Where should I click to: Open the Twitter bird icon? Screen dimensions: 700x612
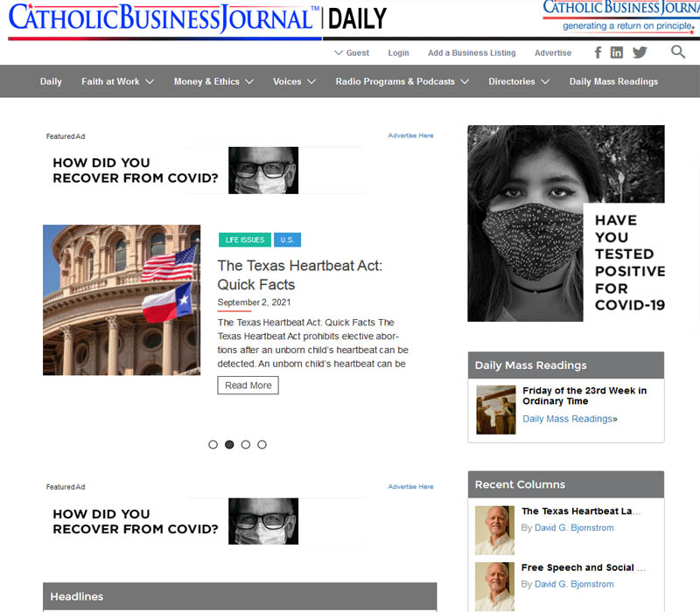[640, 52]
